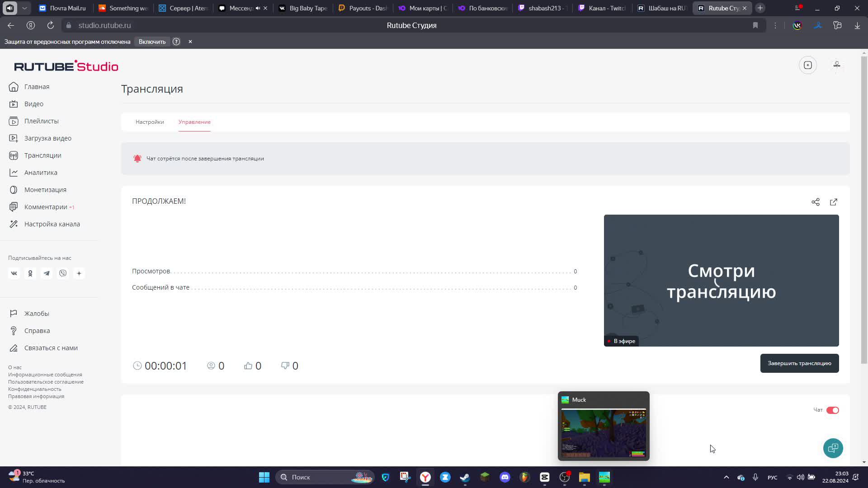Screen dimensions: 868x488
Task: Click the live stream preview player
Action: pyautogui.click(x=722, y=281)
